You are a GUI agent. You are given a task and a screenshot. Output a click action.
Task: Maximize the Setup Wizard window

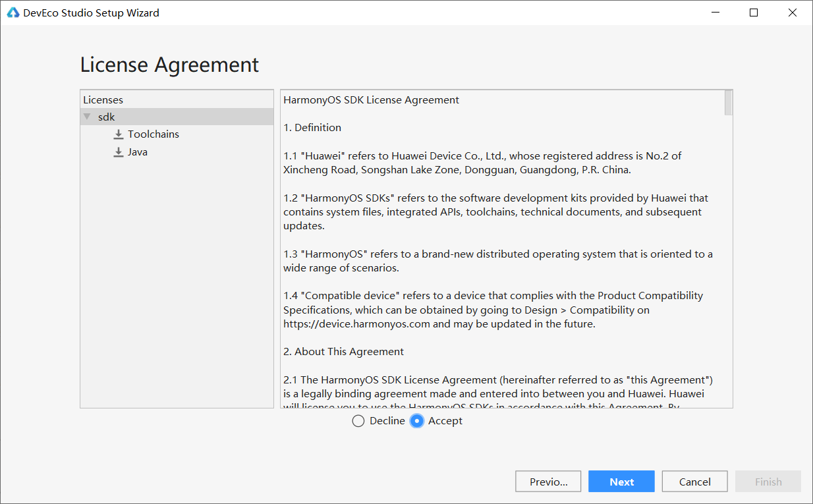[x=754, y=13]
